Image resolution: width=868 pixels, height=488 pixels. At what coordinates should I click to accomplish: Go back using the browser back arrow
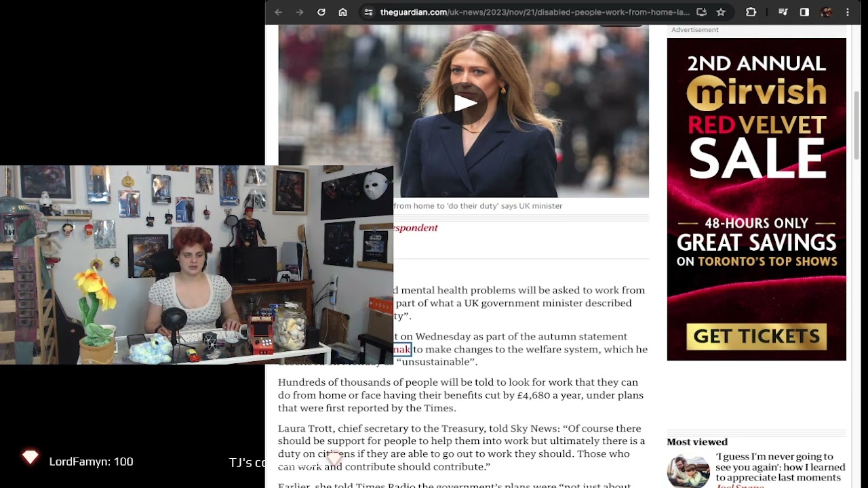278,12
